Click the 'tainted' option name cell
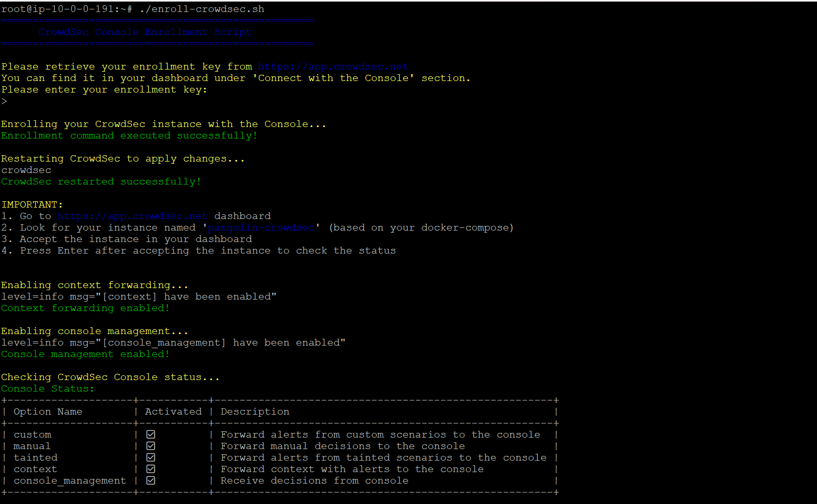Screen dimensions: 817x504 36,457
